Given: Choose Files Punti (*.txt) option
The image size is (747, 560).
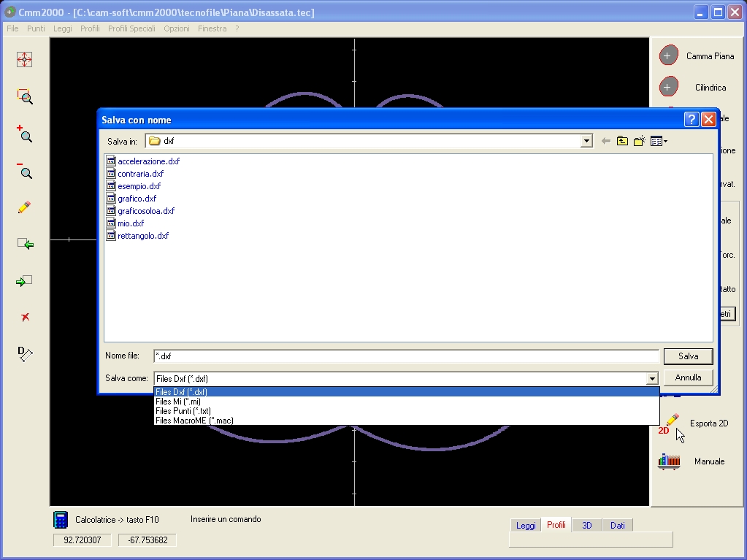Looking at the screenshot, I should tap(407, 411).
